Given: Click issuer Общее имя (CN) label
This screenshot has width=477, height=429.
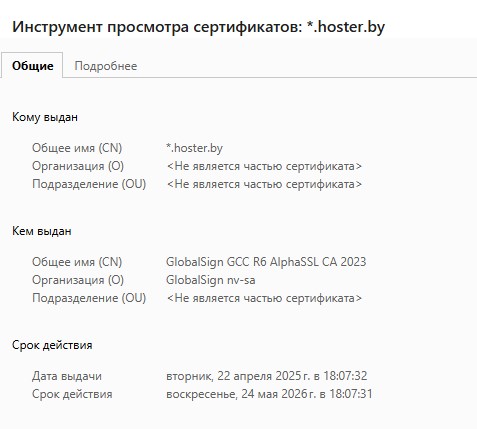Looking at the screenshot, I should click(77, 262).
